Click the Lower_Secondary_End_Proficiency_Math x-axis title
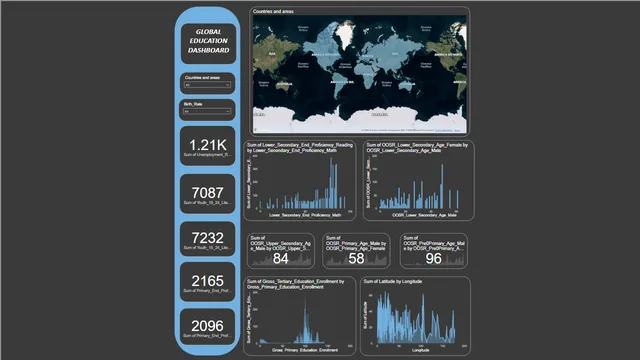Viewport: 640px width, 360px height. click(x=305, y=215)
